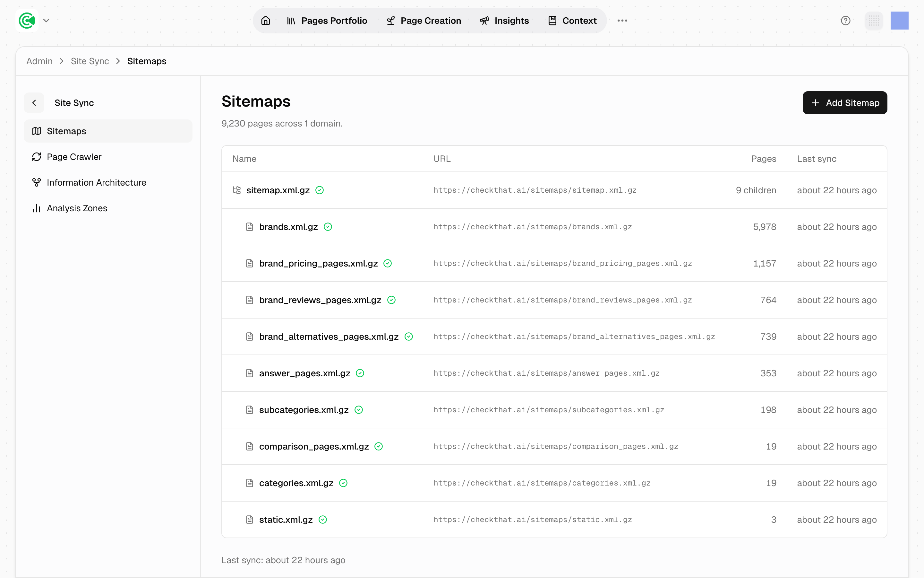Click the 9,230 pages summary text
This screenshot has height=578, width=924.
click(x=282, y=124)
